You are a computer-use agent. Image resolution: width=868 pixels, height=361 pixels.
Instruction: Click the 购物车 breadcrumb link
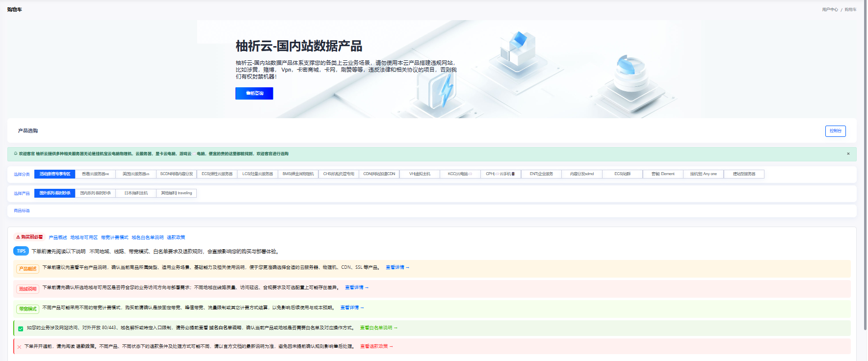click(850, 10)
